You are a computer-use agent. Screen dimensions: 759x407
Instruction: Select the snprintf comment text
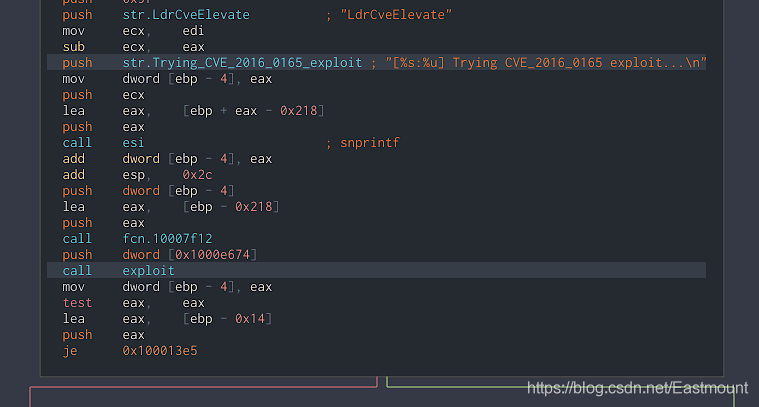[369, 143]
